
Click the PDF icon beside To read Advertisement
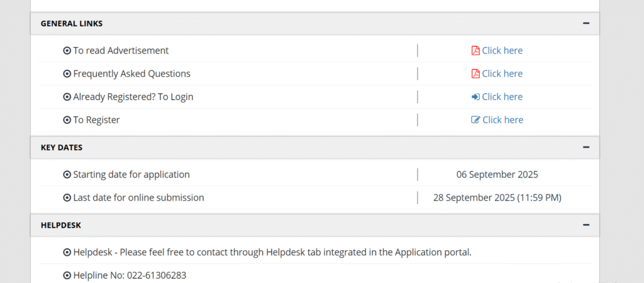coord(475,50)
